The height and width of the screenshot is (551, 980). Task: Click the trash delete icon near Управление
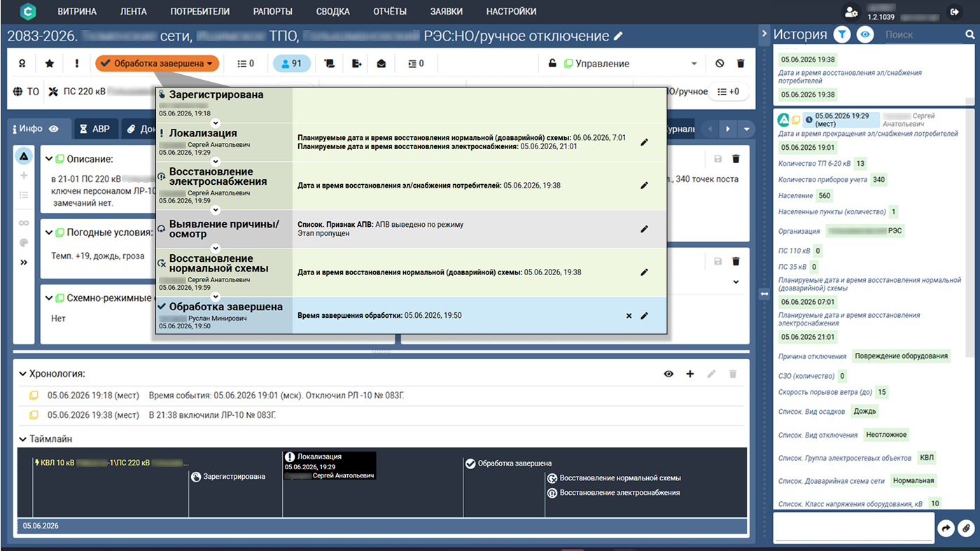tap(741, 64)
